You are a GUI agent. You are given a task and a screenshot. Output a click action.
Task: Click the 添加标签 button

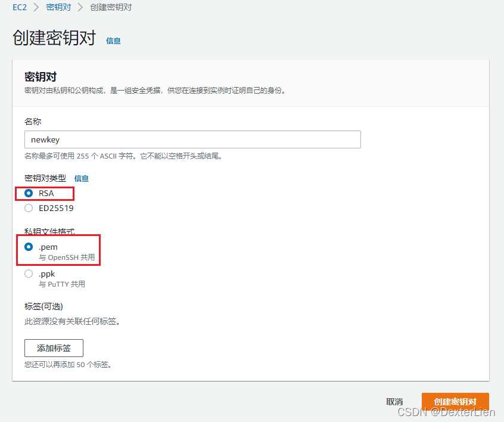pos(54,348)
